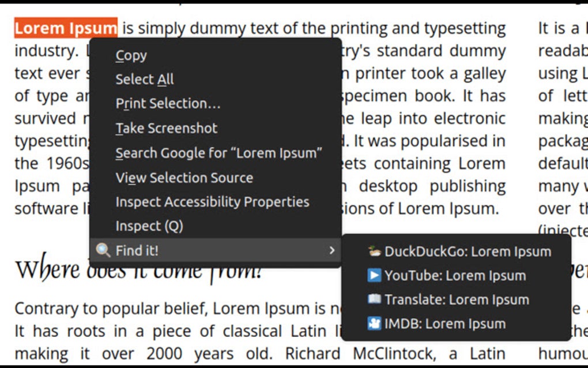Click the words "desktop publishing"

(x=432, y=186)
